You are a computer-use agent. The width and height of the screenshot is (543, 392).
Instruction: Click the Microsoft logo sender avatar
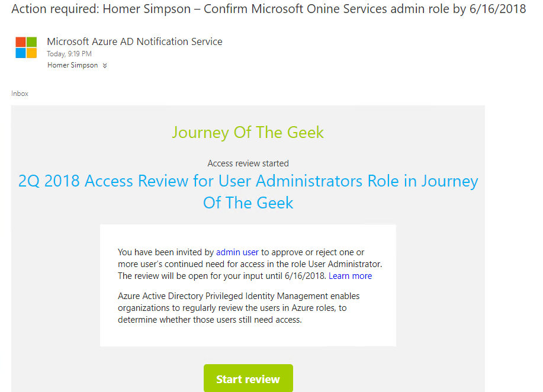[26, 48]
